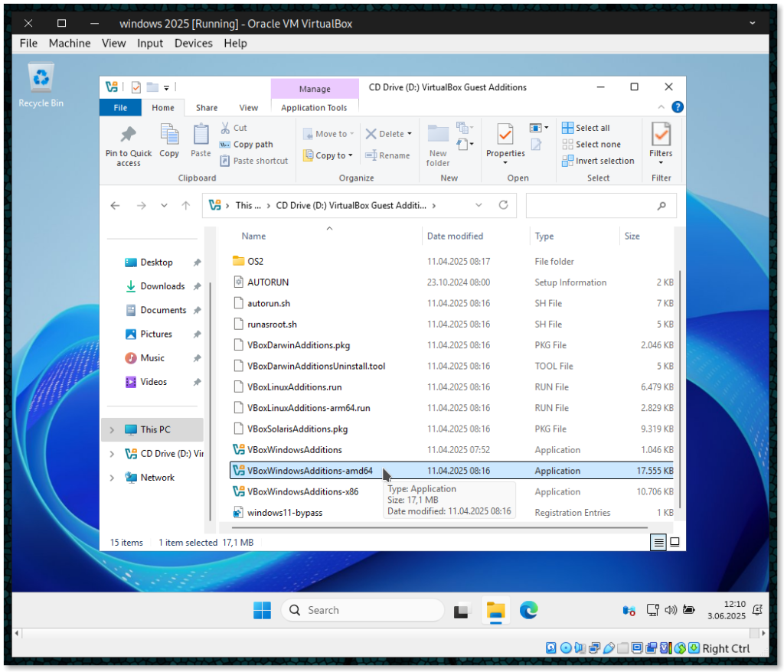The width and height of the screenshot is (784, 672).
Task: Expand CD Drive (D:) tree node
Action: point(112,454)
